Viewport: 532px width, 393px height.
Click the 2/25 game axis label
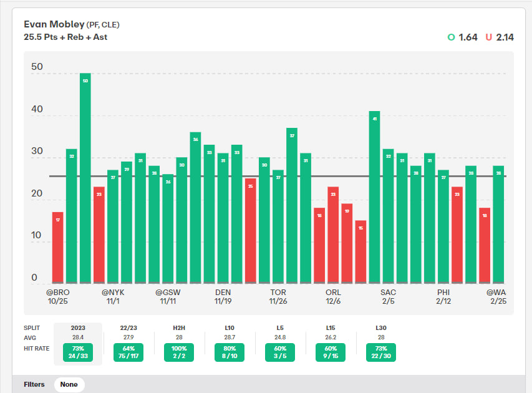point(496,296)
